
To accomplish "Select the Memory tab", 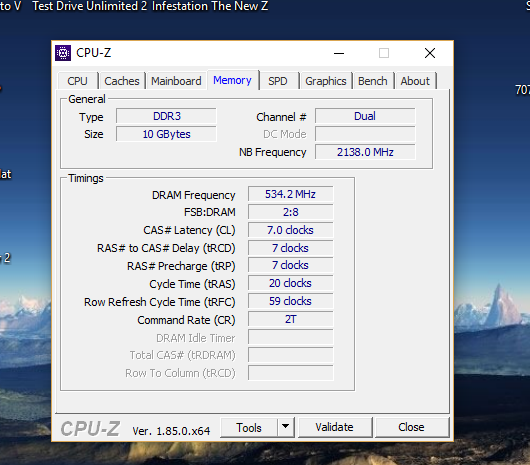I will 233,80.
